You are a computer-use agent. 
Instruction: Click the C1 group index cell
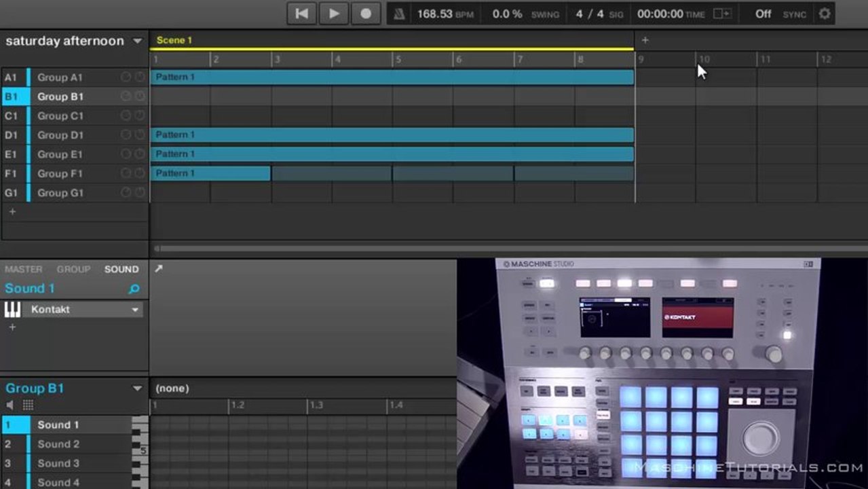tap(13, 116)
